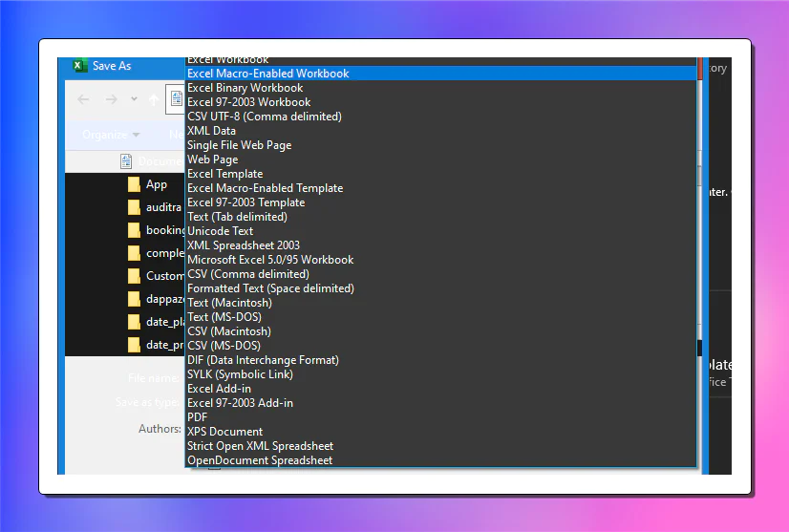Click the address bar document icon
The width and height of the screenshot is (789, 532).
click(177, 98)
